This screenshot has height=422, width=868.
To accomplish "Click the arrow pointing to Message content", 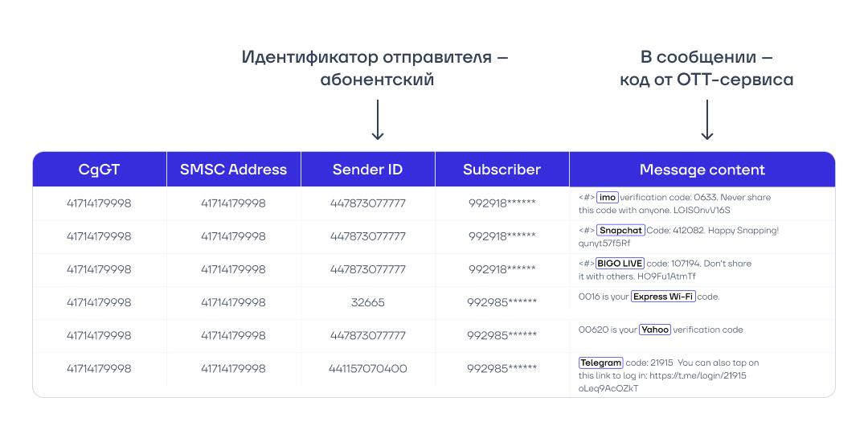I will [x=706, y=121].
